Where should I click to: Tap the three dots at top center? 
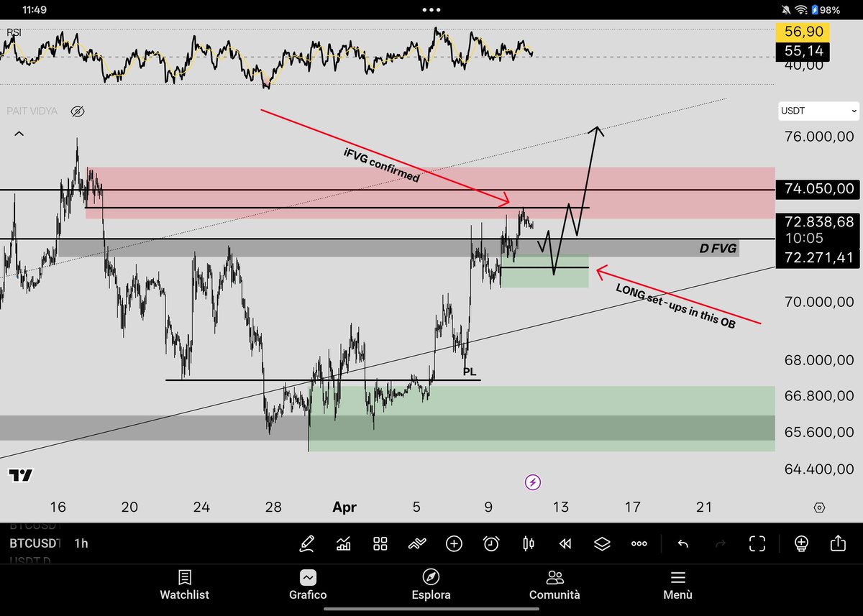(431, 10)
